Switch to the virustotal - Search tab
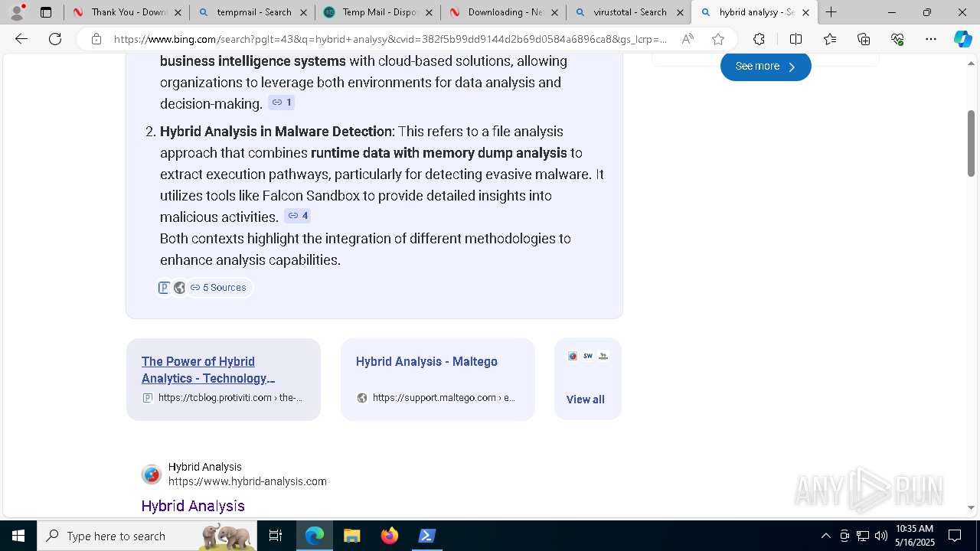Image resolution: width=980 pixels, height=551 pixels. coord(630,12)
